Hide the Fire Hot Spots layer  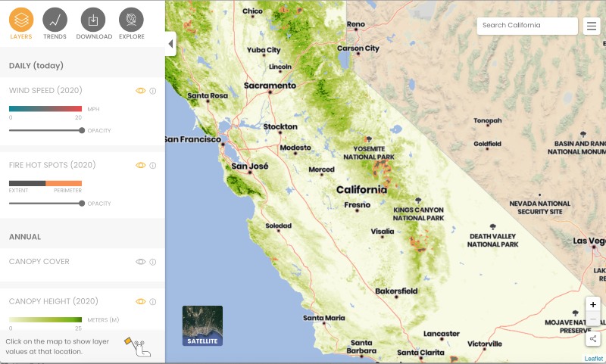pyautogui.click(x=140, y=165)
